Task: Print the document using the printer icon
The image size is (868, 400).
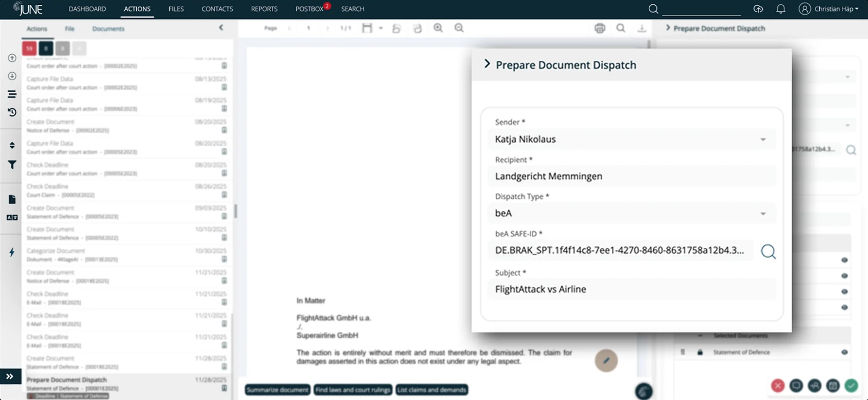Action: 599,28
